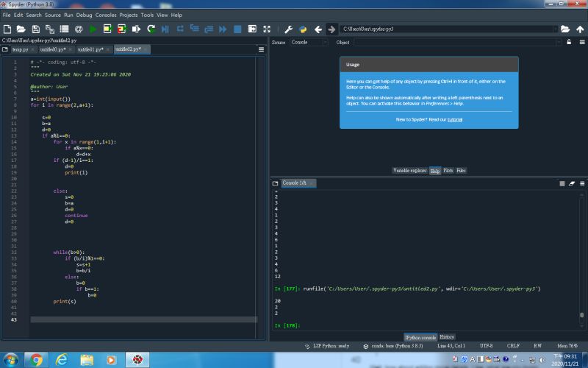Click the Object input field
Screen dimensions: 588x368
(x=457, y=42)
